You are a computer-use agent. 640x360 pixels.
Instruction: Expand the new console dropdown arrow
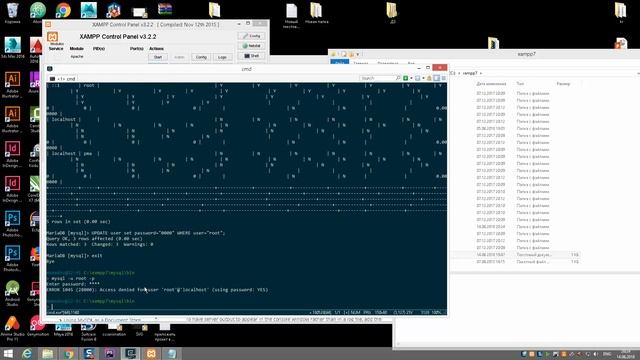tap(411, 78)
